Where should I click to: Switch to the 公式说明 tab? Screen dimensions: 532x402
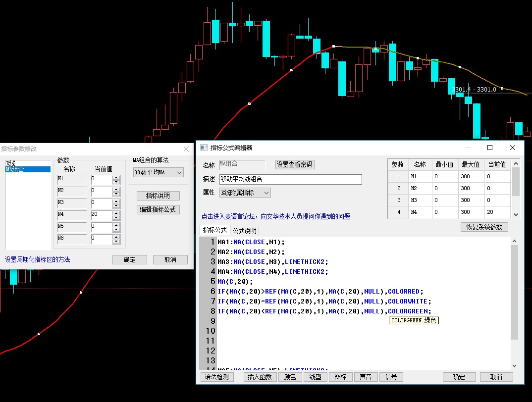(x=245, y=230)
